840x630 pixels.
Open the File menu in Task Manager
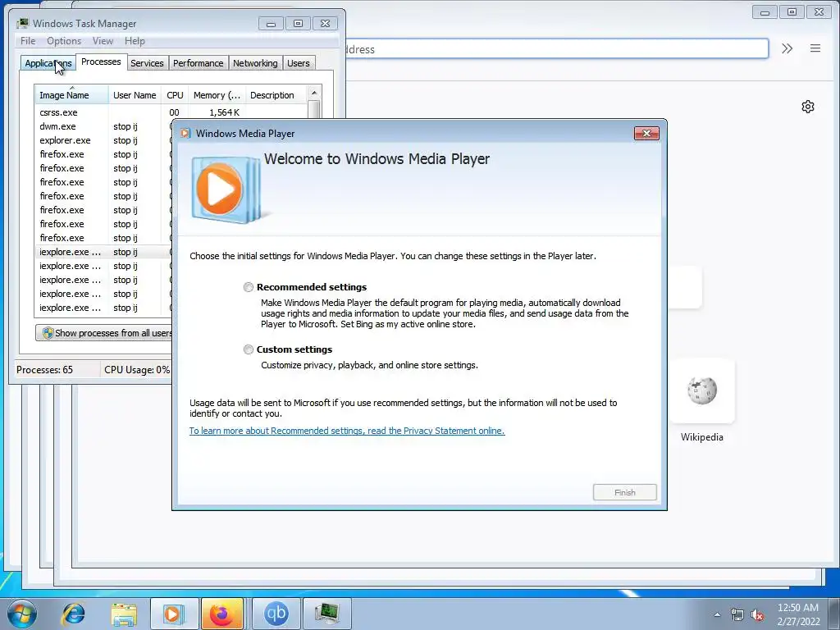coord(28,41)
